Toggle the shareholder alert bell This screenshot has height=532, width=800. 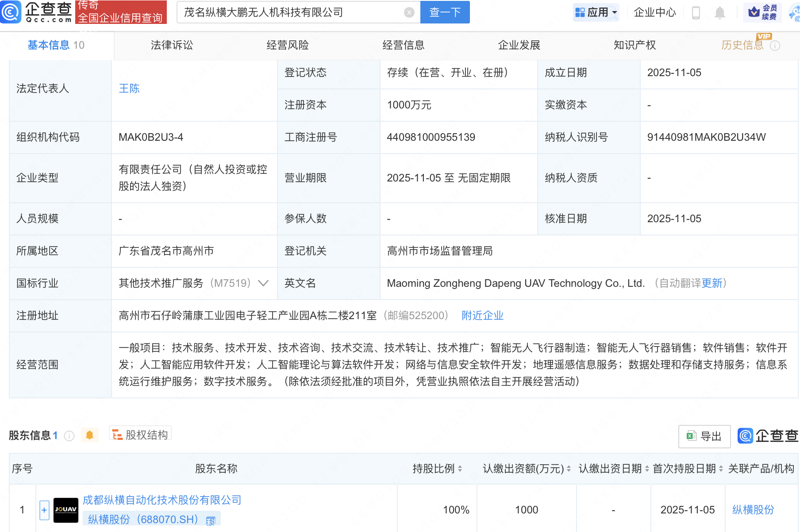[x=89, y=436]
